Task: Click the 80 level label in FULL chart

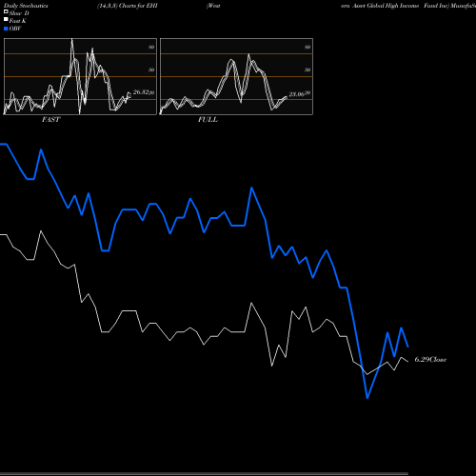Action: [307, 47]
